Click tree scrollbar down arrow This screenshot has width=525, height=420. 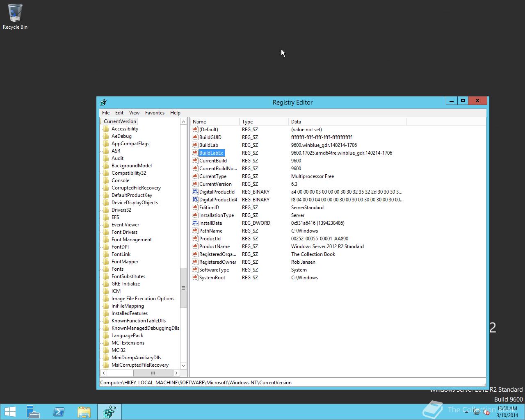183,366
